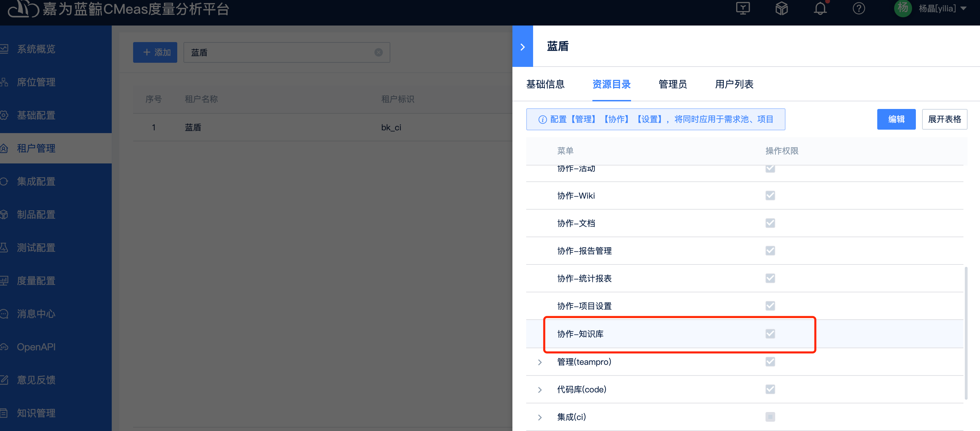Toggle 协作-报告管理 permission checkbox
The width and height of the screenshot is (980, 431).
pos(770,251)
